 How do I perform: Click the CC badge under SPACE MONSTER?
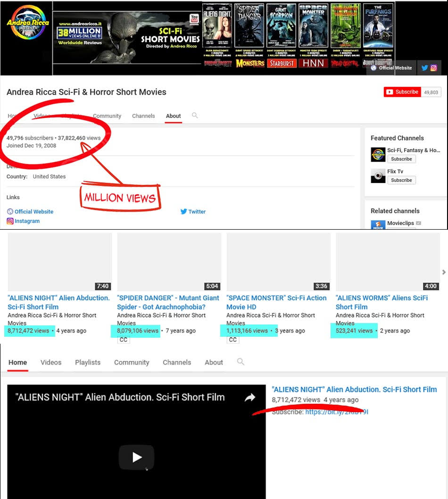[233, 340]
